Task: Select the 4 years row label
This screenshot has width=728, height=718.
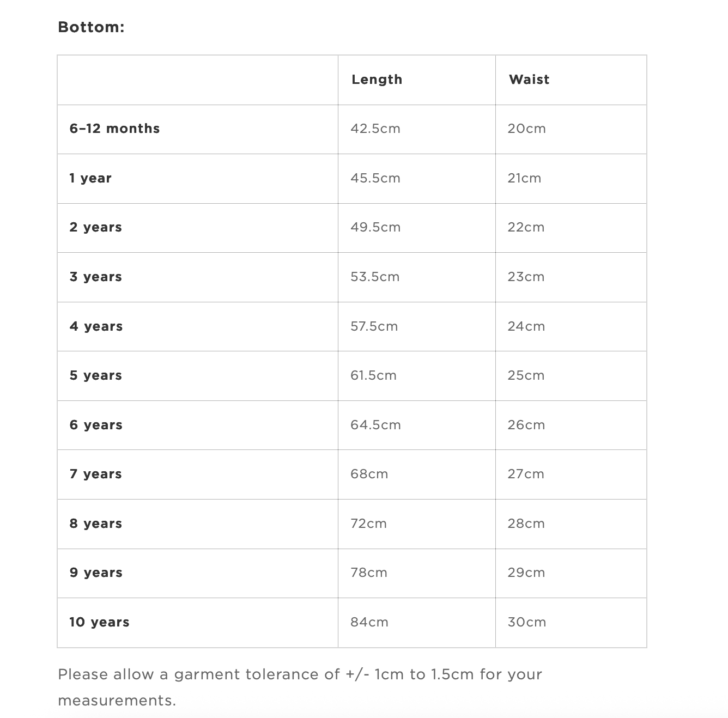Action: click(96, 326)
